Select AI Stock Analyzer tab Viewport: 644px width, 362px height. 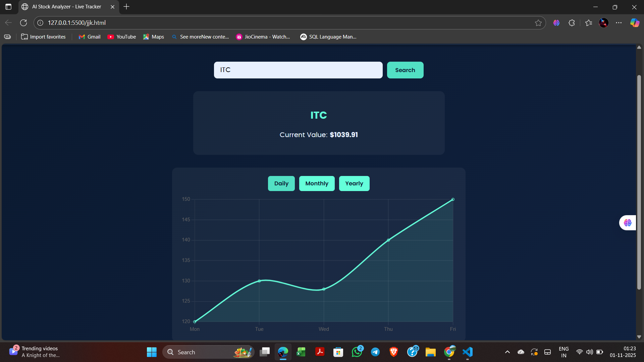pos(66,7)
